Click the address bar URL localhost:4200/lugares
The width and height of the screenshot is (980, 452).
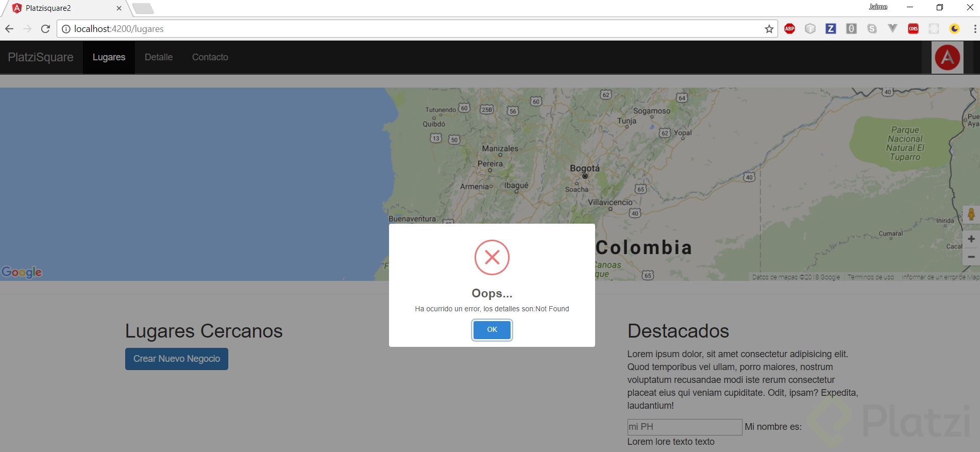click(119, 29)
